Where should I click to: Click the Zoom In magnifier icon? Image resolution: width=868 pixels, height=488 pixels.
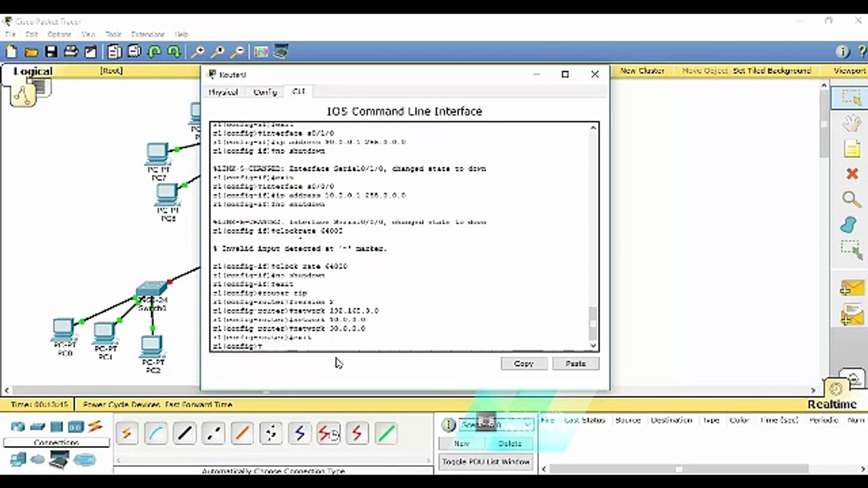pos(198,52)
